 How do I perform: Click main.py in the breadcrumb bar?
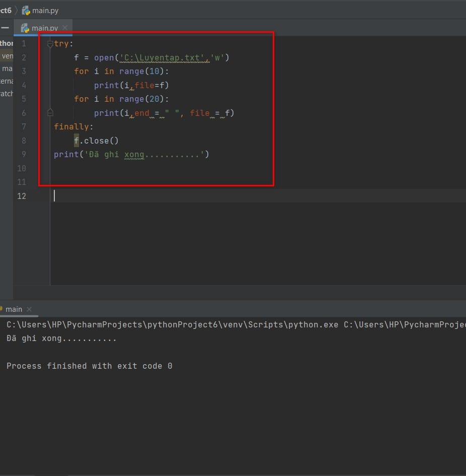pos(45,11)
